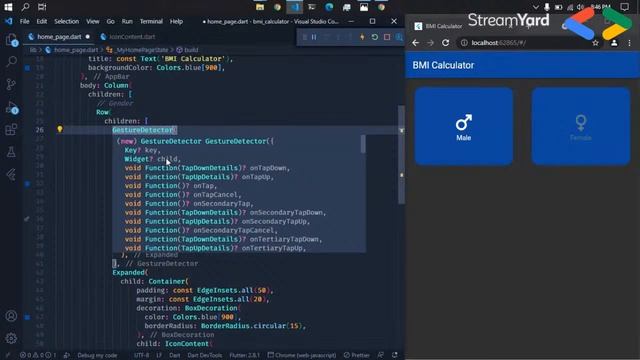Open the View menu
This screenshot has width=640, height=360.
93,21
